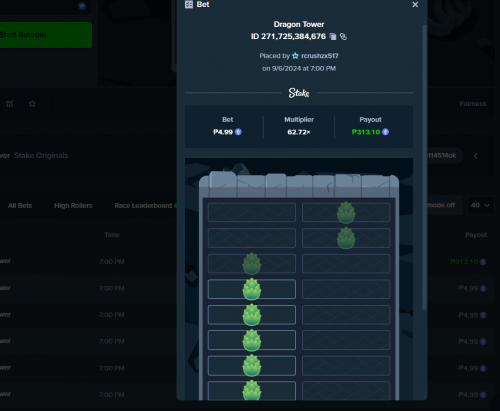Image resolution: width=500 pixels, height=411 pixels.
Task: Click currency coin icon next to bet amount
Action: [238, 132]
